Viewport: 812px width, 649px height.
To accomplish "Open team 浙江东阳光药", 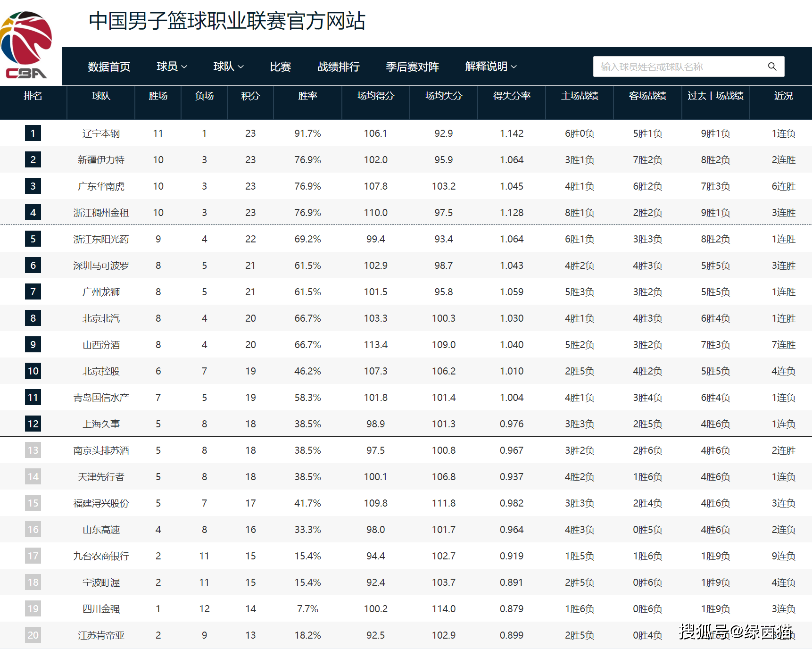I will [x=101, y=239].
